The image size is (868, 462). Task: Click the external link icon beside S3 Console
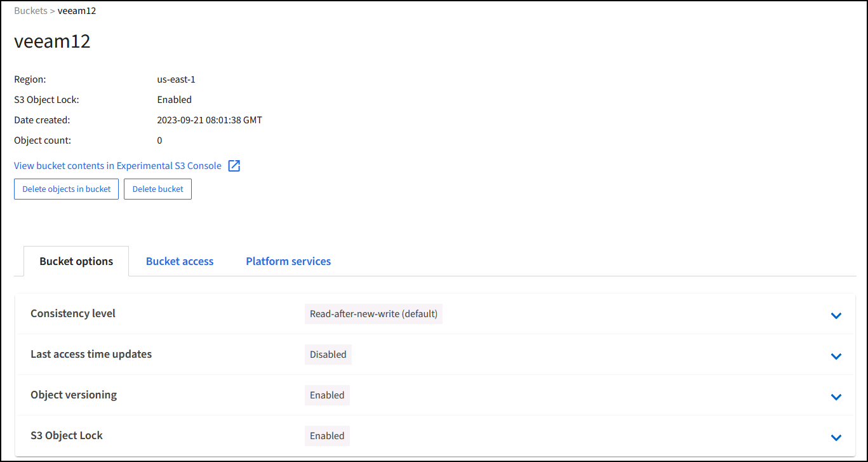click(x=234, y=166)
